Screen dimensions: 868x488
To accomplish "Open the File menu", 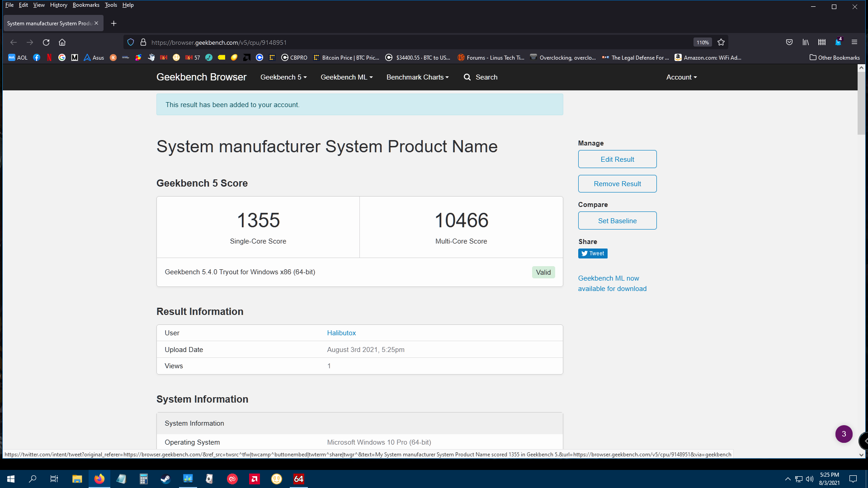I will pos(9,5).
